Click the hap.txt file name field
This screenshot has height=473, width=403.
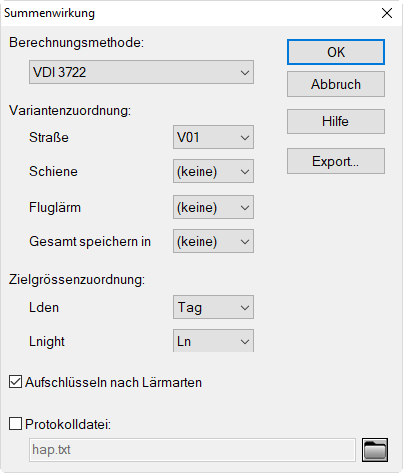[x=192, y=450]
